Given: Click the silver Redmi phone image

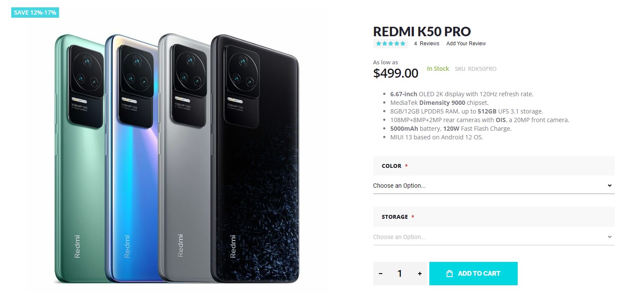Looking at the screenshot, I should pos(184,194).
